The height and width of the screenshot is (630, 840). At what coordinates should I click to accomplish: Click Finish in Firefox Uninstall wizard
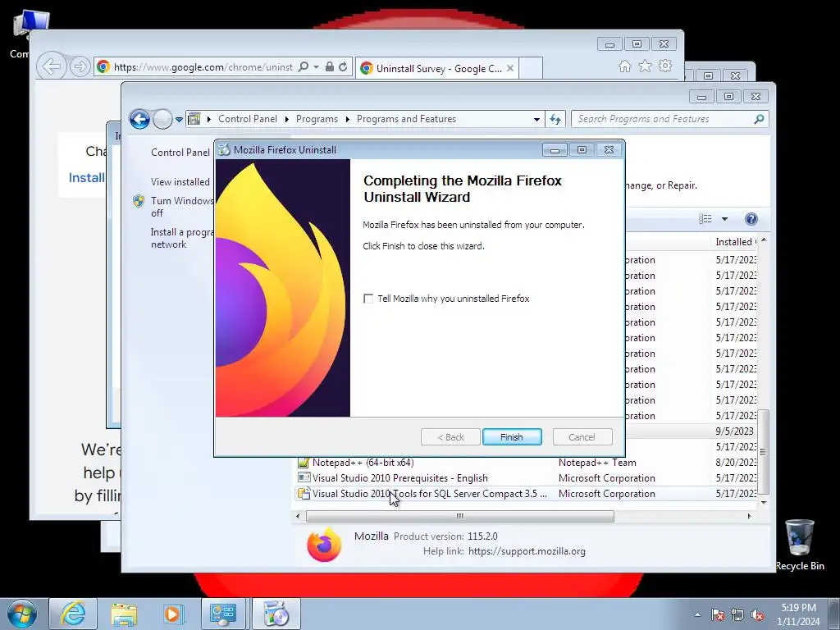point(512,437)
